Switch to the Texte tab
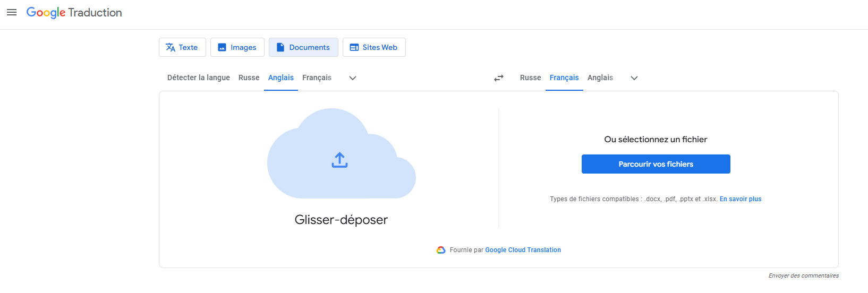 tap(182, 47)
